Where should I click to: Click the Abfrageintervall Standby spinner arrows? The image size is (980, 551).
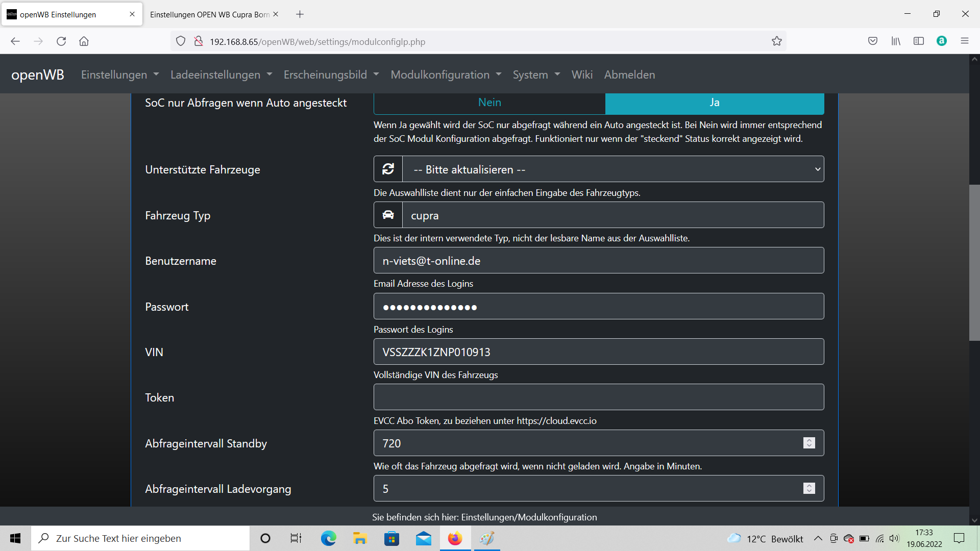point(809,443)
